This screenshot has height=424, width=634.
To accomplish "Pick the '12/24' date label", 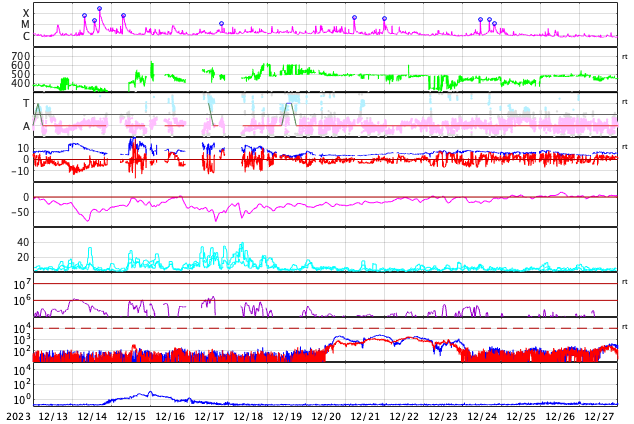I will [482, 417].
